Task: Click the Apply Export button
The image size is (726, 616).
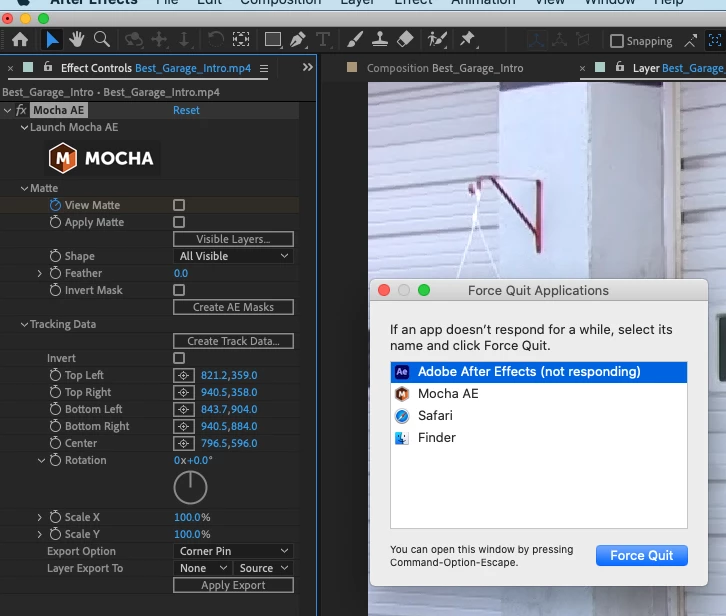Action: tap(233, 585)
